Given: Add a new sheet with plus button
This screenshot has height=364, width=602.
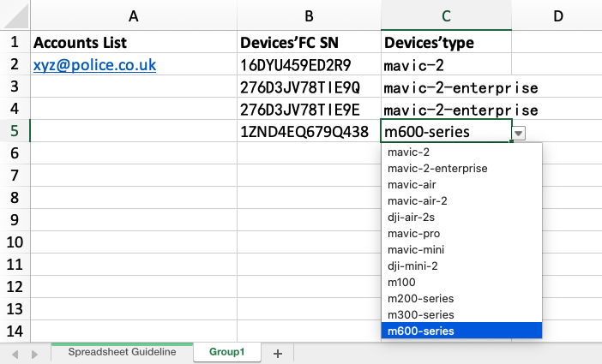Looking at the screenshot, I should pos(278,353).
